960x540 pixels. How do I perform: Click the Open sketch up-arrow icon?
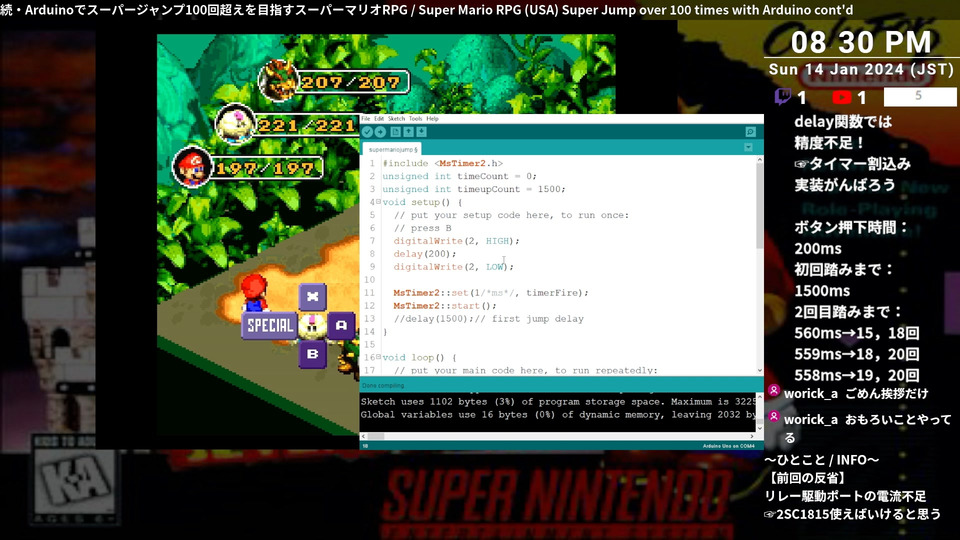click(x=408, y=132)
